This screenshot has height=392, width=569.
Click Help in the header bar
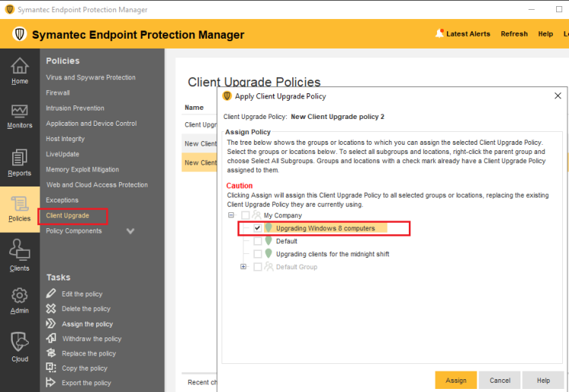click(x=545, y=33)
